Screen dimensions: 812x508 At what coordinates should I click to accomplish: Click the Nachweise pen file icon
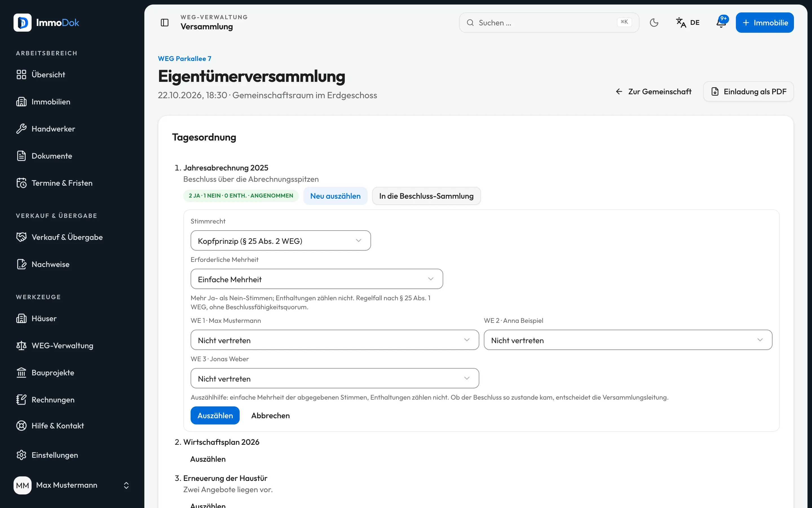click(21, 264)
